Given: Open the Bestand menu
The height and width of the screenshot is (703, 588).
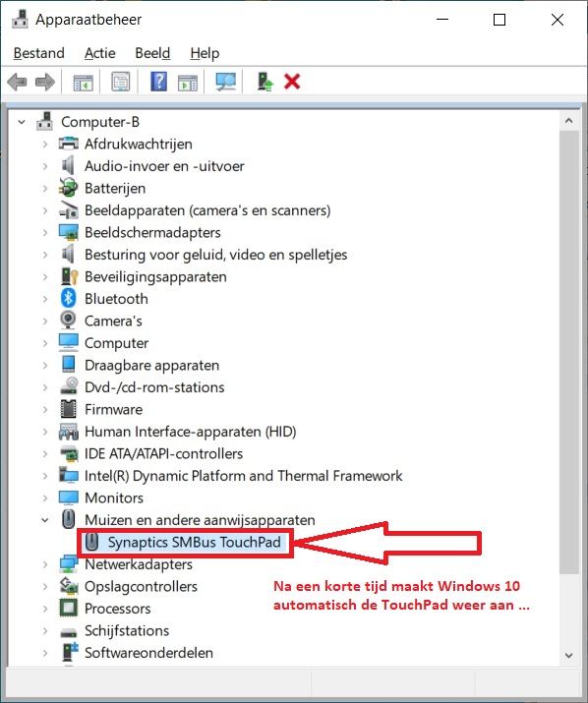Looking at the screenshot, I should click(39, 53).
